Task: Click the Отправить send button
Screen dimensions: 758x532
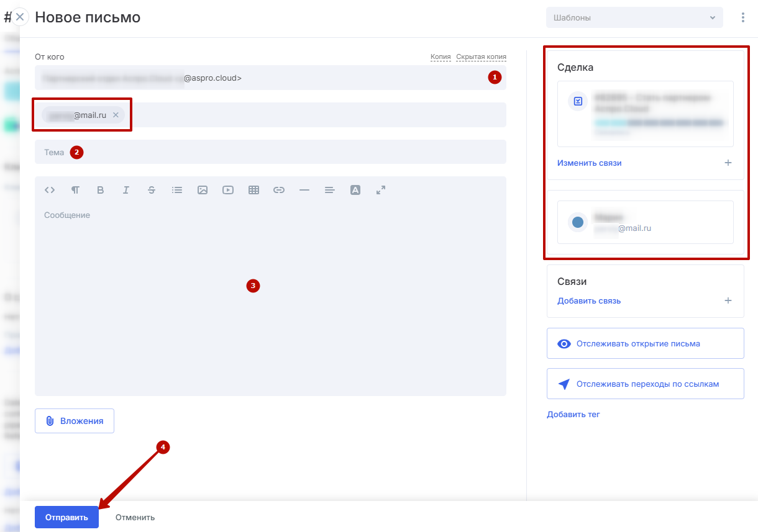Action: (66, 517)
